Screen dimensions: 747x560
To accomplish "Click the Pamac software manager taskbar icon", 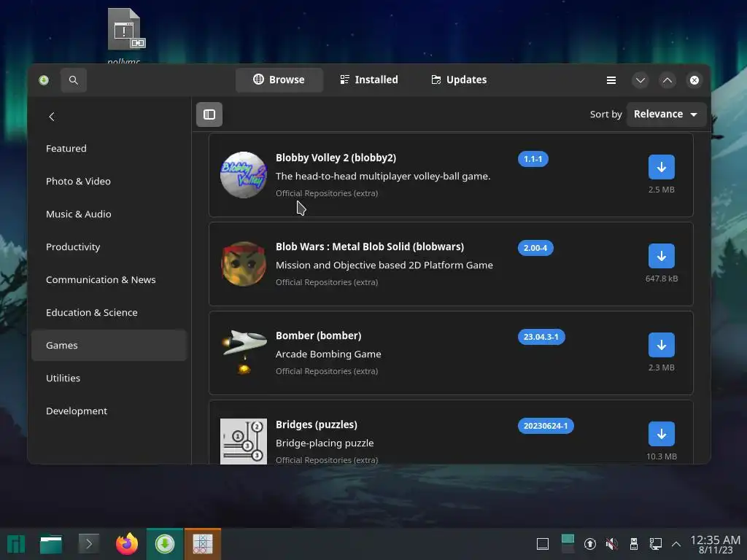I will (x=165, y=544).
